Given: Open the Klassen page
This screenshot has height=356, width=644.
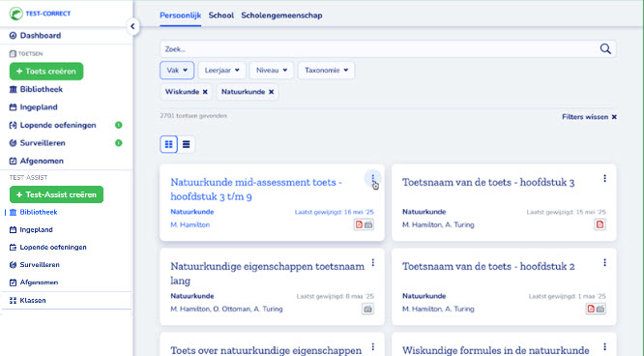Looking at the screenshot, I should click(x=27, y=301).
